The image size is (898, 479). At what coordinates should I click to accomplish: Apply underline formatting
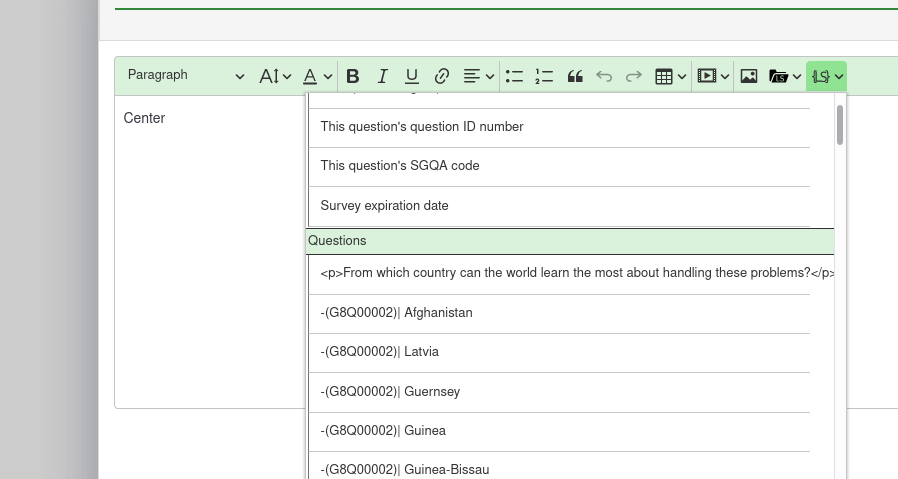coord(411,76)
